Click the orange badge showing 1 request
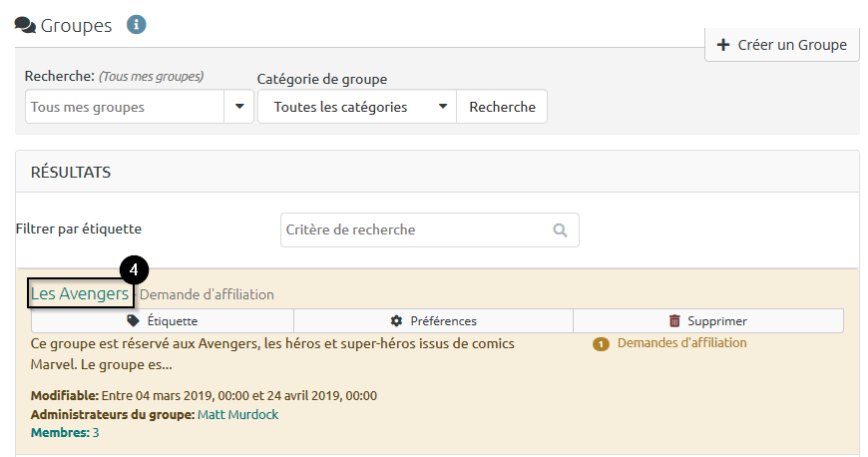The image size is (868, 457). (x=601, y=344)
